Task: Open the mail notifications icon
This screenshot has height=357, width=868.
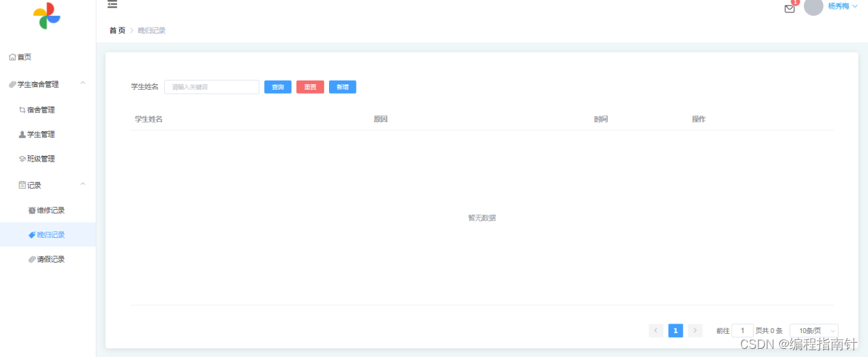Action: (x=789, y=9)
